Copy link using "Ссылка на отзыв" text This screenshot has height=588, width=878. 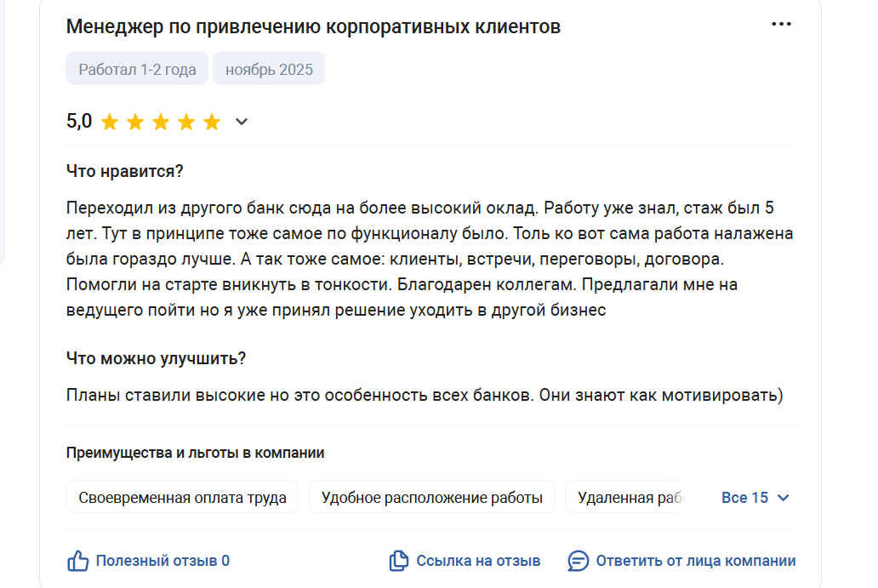(478, 561)
